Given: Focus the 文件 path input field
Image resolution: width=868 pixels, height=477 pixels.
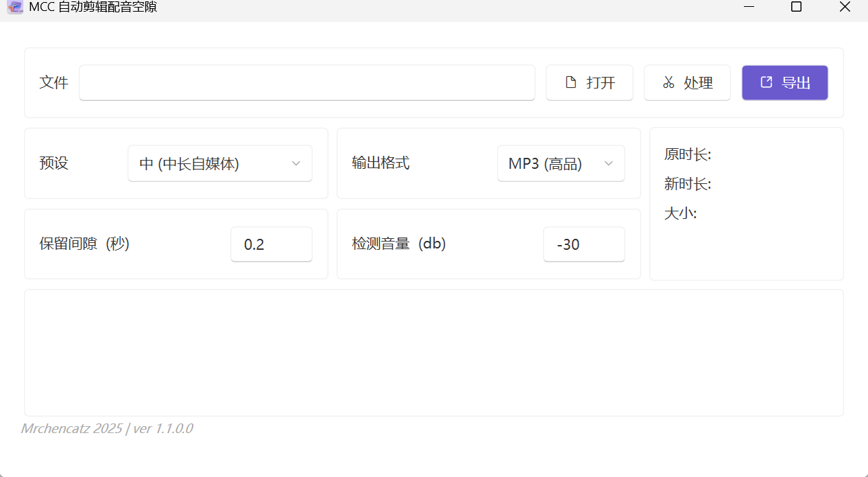Looking at the screenshot, I should (x=306, y=83).
